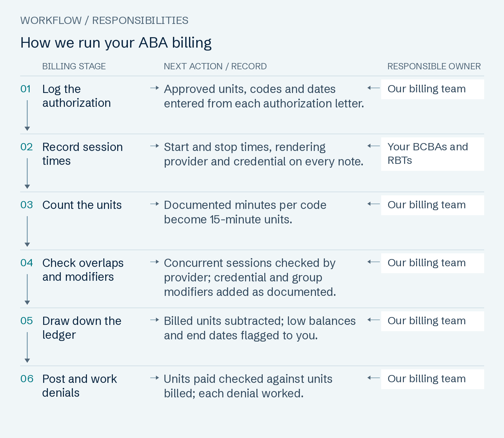Click the 'WORKFLOW / RESPONSIBILITIES' header label
Image resolution: width=504 pixels, height=438 pixels.
tap(104, 20)
